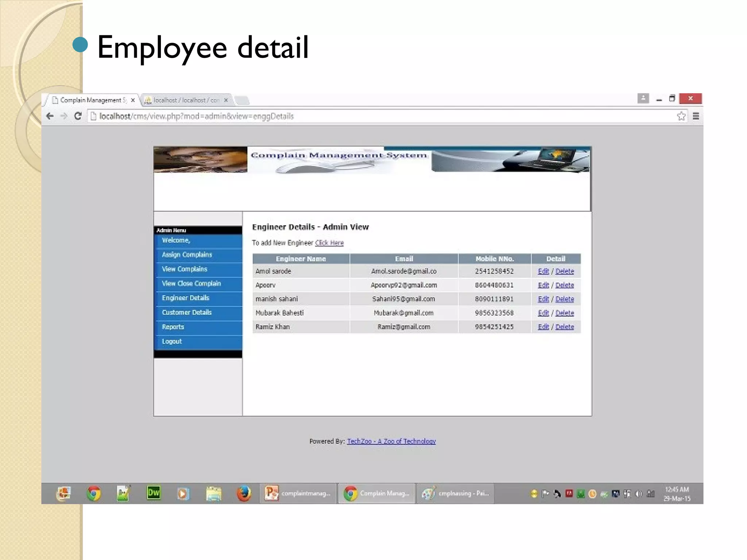Launch Firefox from the taskbar
Image resolution: width=747 pixels, height=560 pixels.
[244, 494]
